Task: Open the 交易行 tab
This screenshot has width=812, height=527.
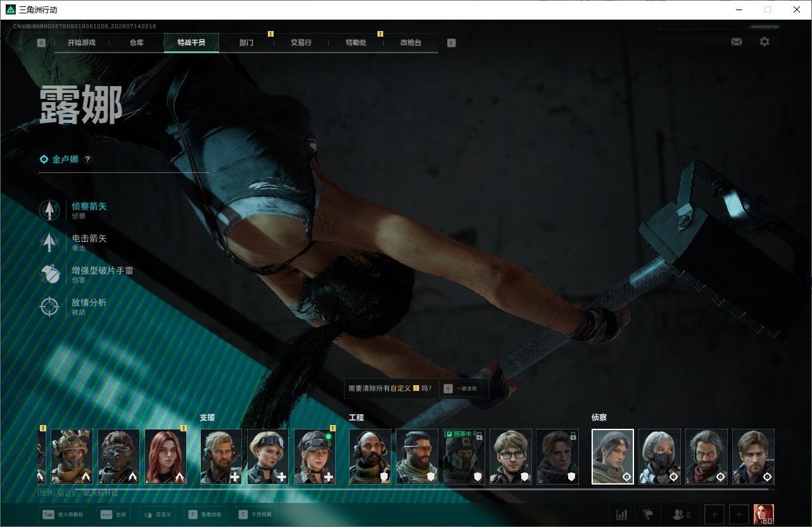Action: (x=301, y=43)
